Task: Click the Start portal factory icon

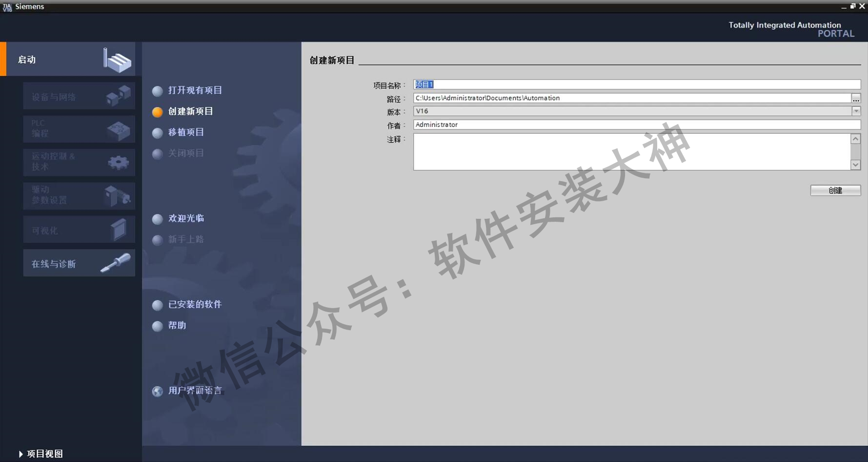Action: point(117,60)
